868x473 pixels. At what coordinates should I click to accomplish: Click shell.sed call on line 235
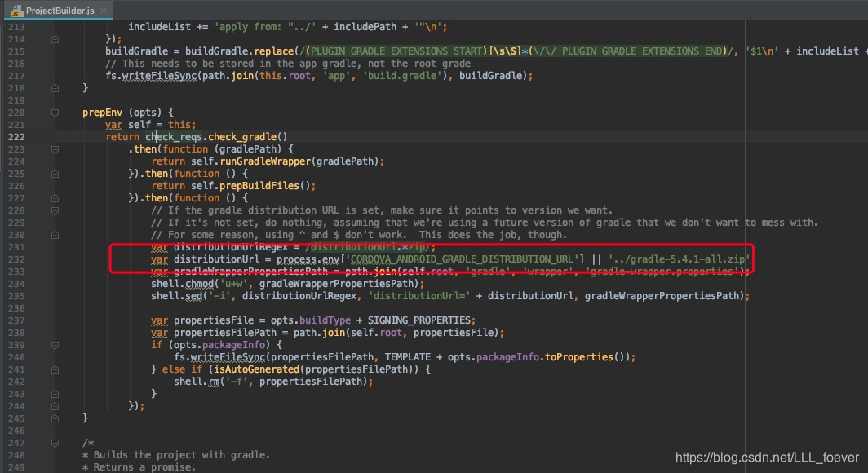176,295
